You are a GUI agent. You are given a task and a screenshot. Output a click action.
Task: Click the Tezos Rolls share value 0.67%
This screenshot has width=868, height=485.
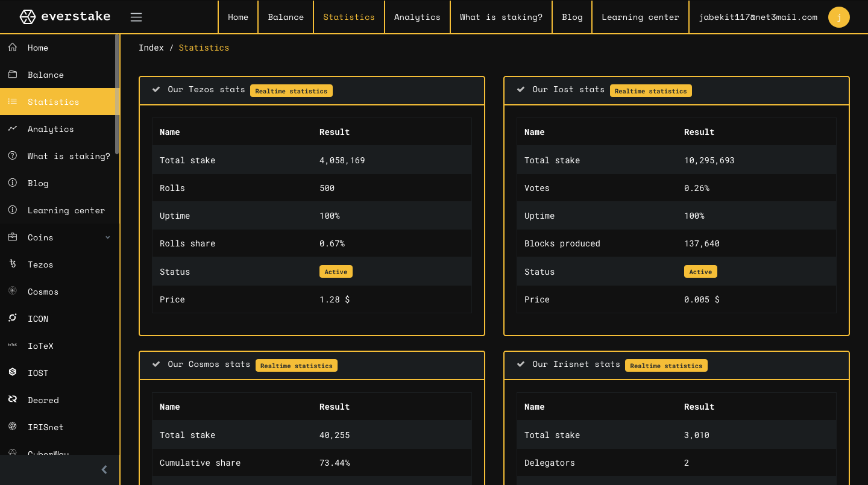[x=332, y=243]
